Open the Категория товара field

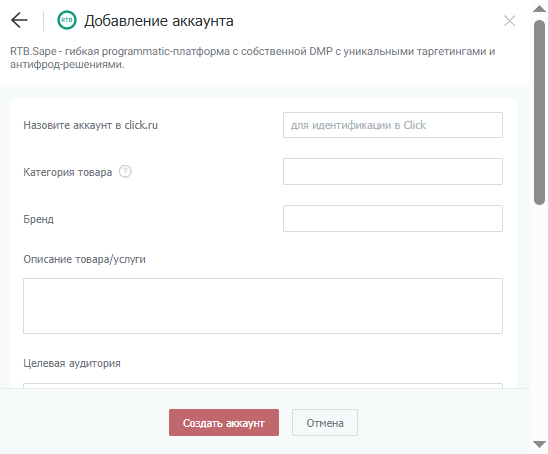coord(393,172)
